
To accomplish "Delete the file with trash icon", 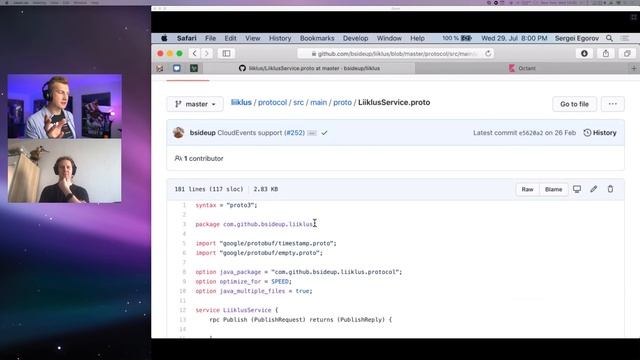I will [x=610, y=189].
